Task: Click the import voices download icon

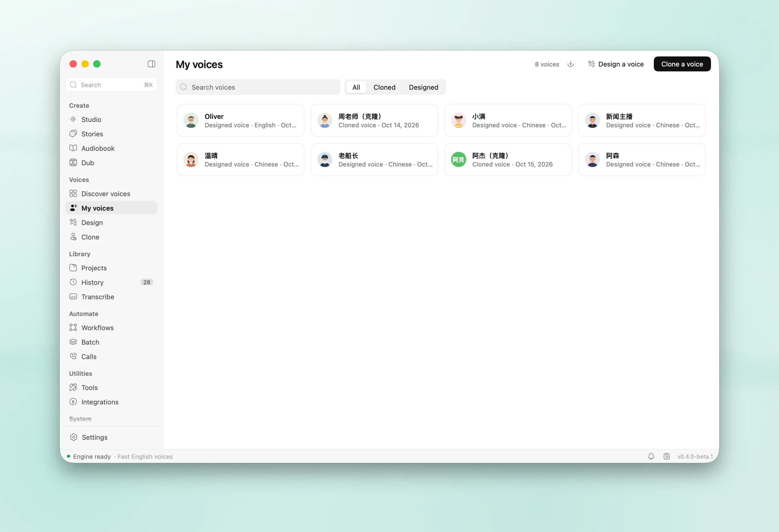Action: coord(571,64)
